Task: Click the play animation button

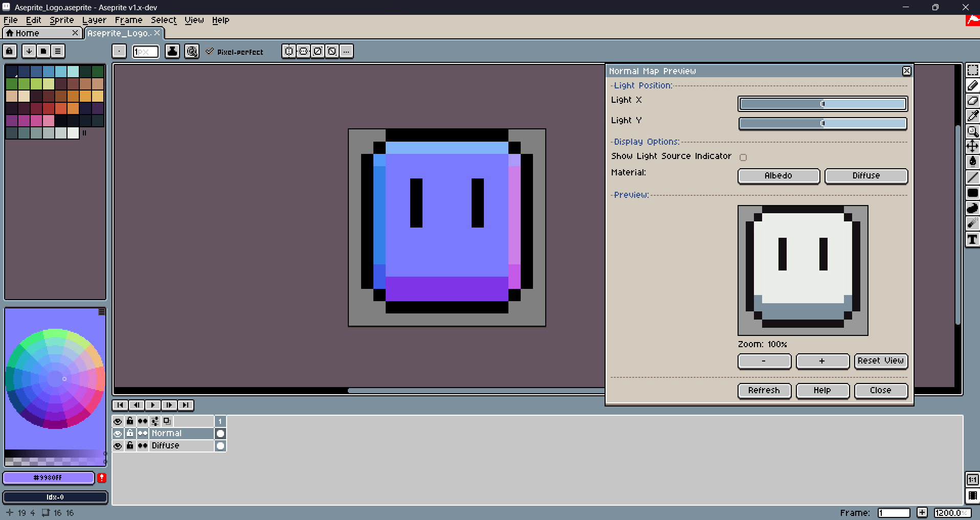Action: [153, 405]
